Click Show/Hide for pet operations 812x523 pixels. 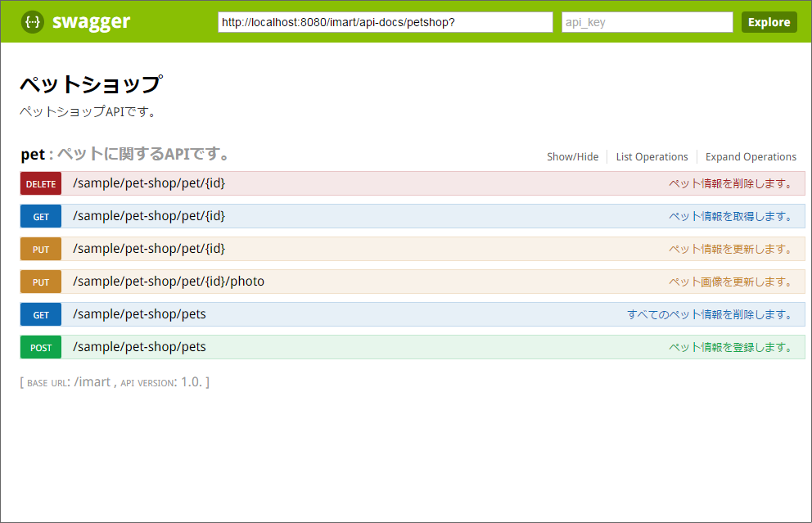coord(573,156)
